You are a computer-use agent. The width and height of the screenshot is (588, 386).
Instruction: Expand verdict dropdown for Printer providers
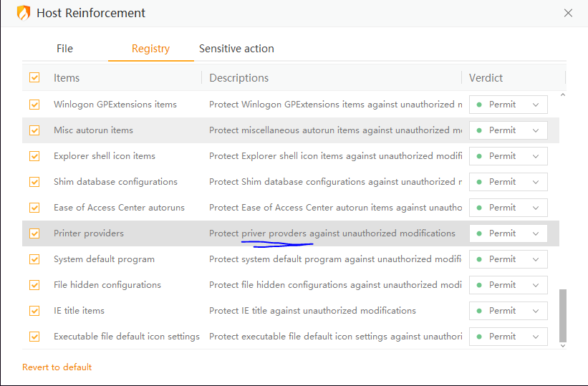(x=509, y=233)
